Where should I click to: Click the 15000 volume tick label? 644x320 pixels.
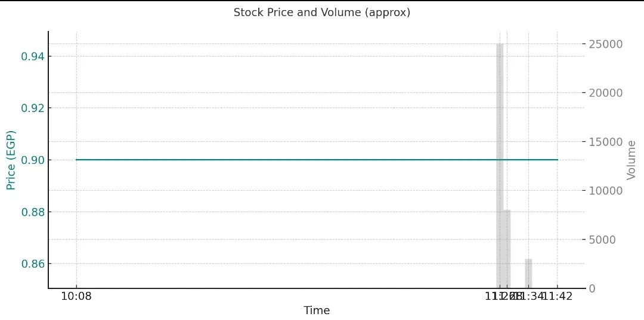coord(606,142)
